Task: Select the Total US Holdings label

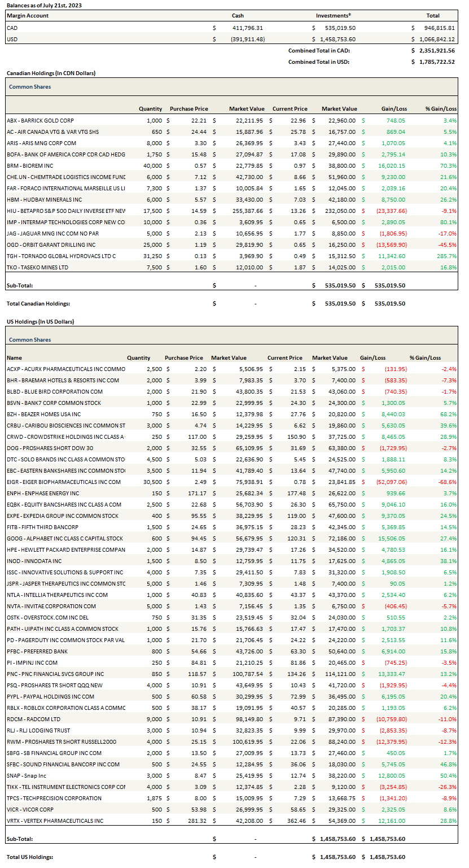Action: 29,857
